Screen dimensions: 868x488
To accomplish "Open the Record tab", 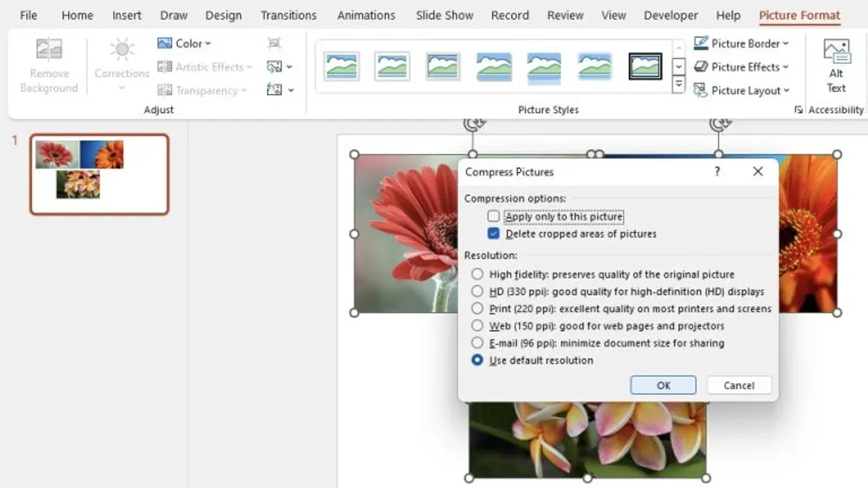I will coord(510,15).
